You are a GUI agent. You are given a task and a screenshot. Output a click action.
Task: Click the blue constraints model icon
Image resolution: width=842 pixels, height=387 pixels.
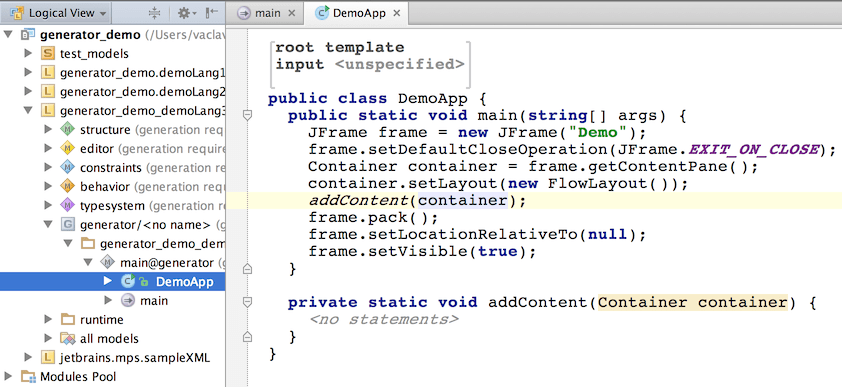click(67, 168)
